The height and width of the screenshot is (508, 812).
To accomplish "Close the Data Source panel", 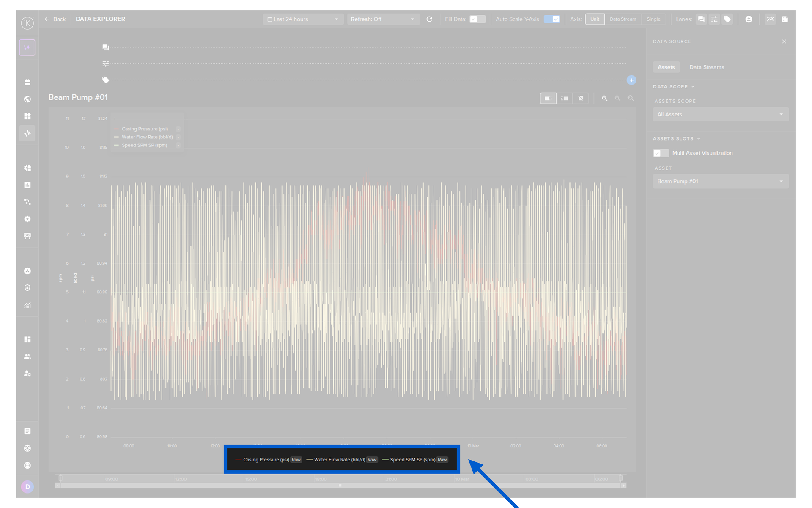I will point(784,41).
